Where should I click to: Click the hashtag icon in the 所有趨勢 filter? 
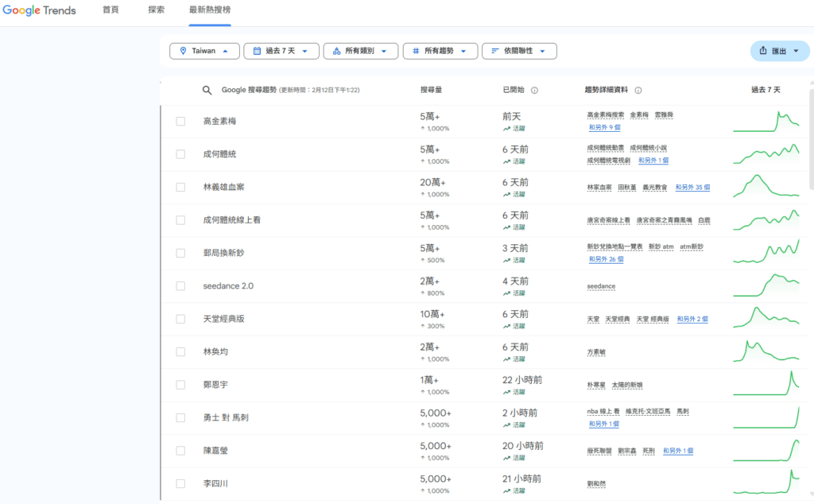tap(416, 50)
